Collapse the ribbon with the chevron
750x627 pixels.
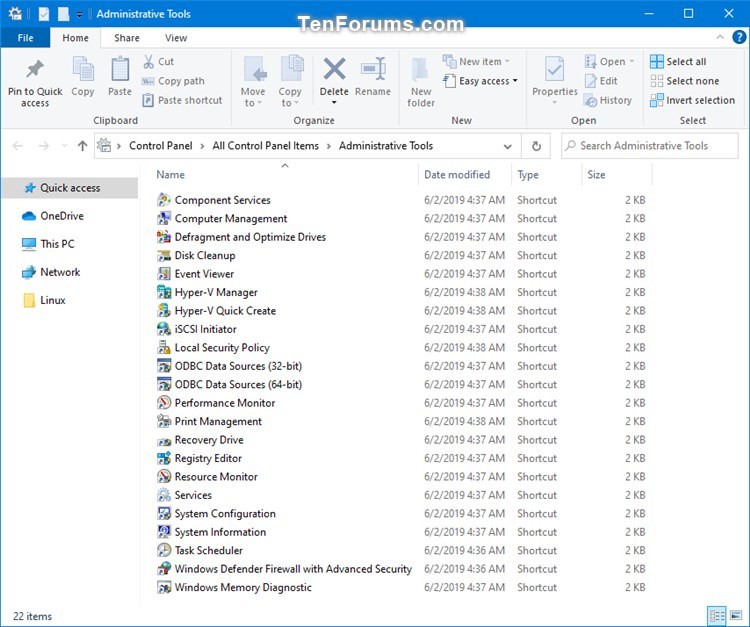pos(720,37)
